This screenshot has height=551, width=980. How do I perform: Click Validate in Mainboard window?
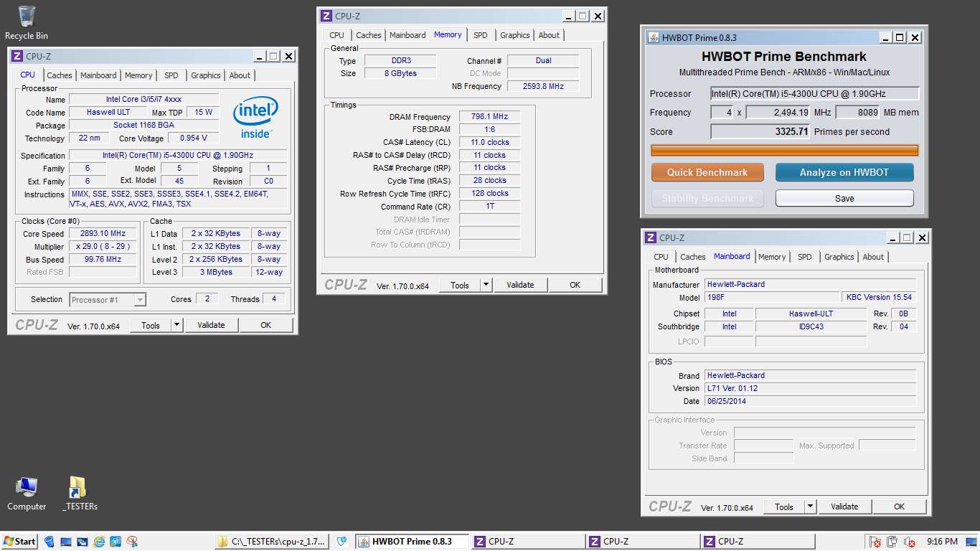point(844,507)
